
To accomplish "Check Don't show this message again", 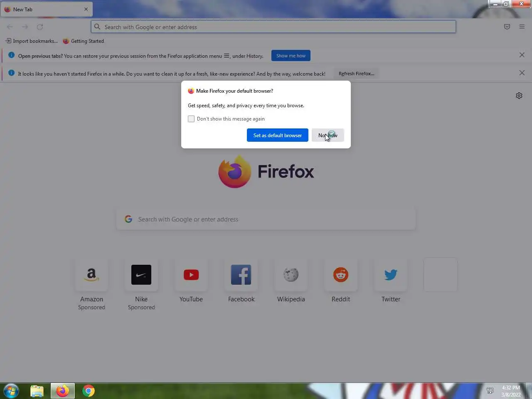I will tap(191, 119).
